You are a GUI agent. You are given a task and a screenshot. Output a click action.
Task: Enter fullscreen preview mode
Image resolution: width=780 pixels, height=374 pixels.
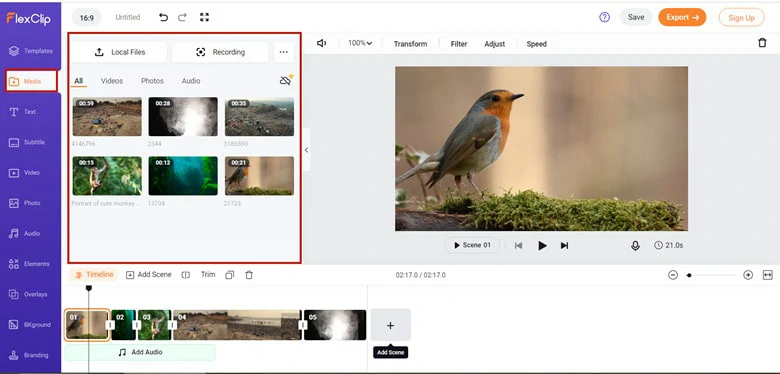(204, 17)
